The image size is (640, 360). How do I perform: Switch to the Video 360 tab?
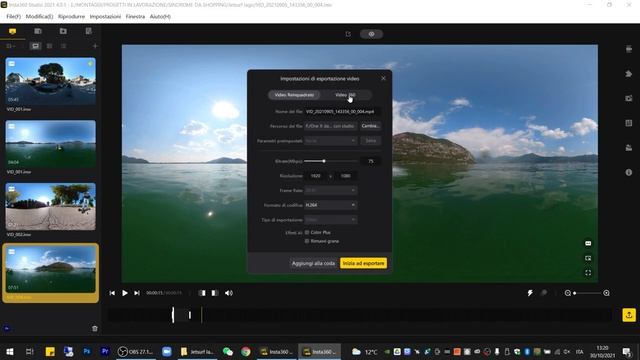click(345, 95)
